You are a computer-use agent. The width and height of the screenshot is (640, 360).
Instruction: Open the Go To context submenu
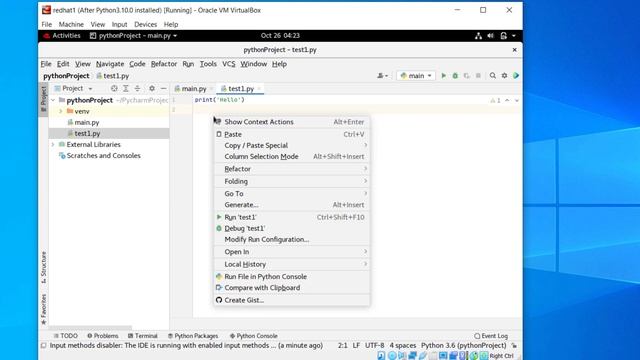pyautogui.click(x=292, y=193)
